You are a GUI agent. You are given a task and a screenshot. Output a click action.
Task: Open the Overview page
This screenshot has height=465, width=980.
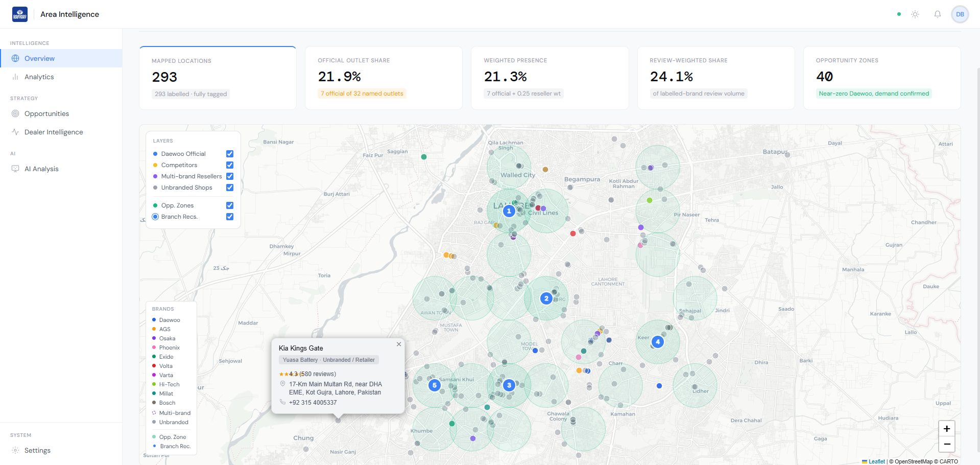pyautogui.click(x=61, y=58)
